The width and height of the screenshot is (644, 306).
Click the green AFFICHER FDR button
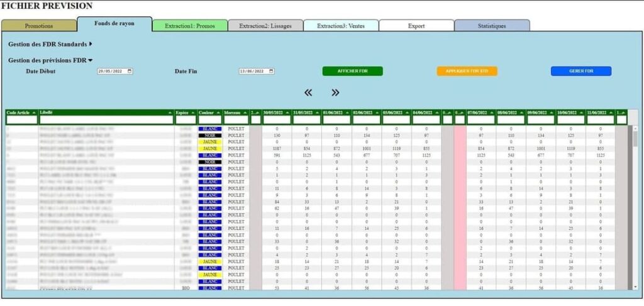click(x=352, y=72)
